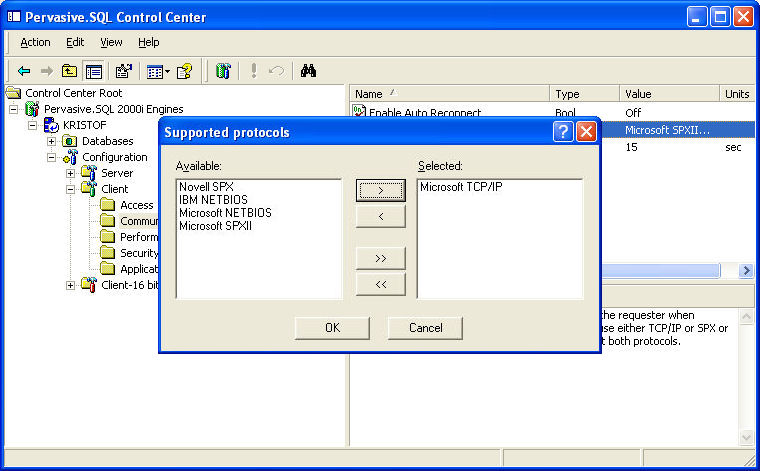Click the >> add all button
Image resolution: width=760 pixels, height=471 pixels.
point(380,258)
